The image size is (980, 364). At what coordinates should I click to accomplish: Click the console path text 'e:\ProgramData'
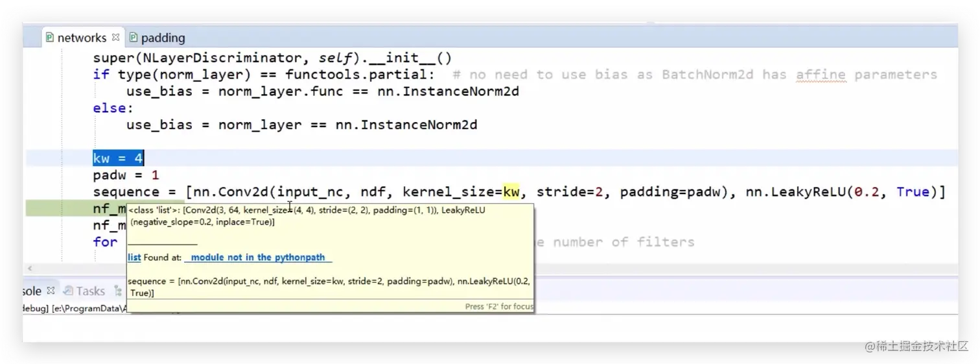pyautogui.click(x=89, y=309)
